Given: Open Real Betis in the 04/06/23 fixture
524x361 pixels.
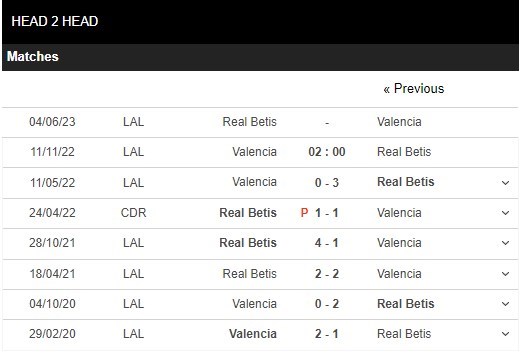Looking at the screenshot, I should 250,122.
